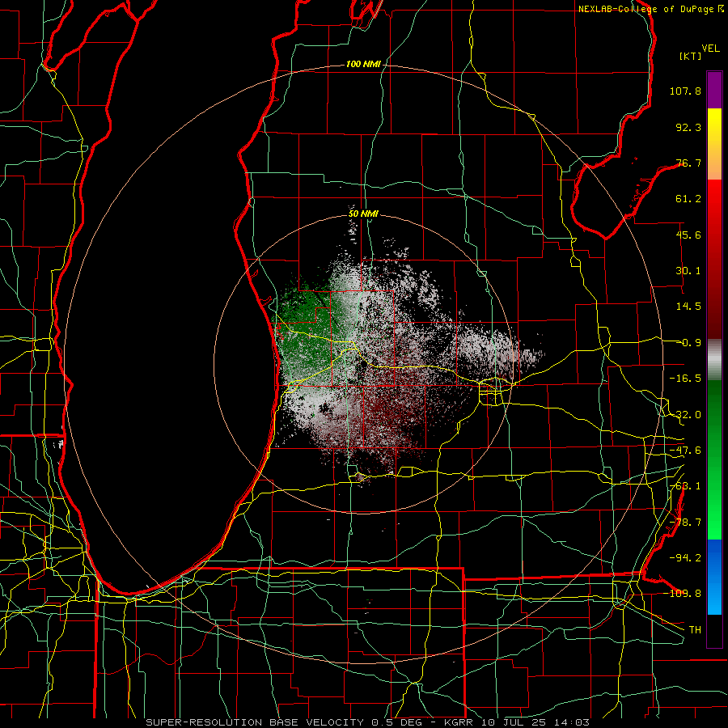Click the '100 NMI' range ring label
728x728 pixels.
[363, 64]
